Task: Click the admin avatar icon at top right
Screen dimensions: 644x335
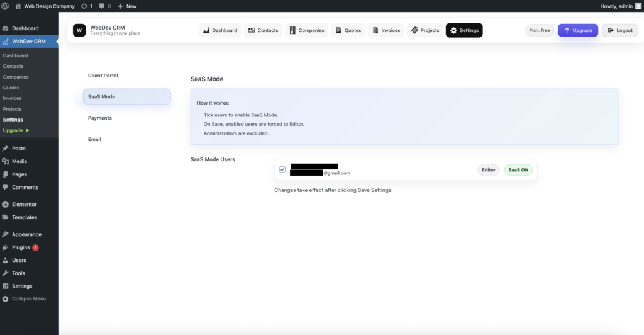Action: 638,6
